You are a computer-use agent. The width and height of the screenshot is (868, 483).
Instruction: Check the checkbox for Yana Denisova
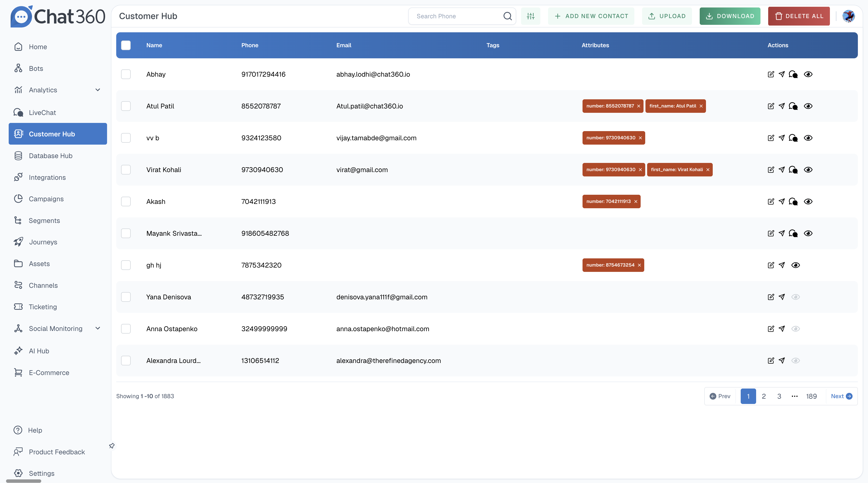(126, 297)
